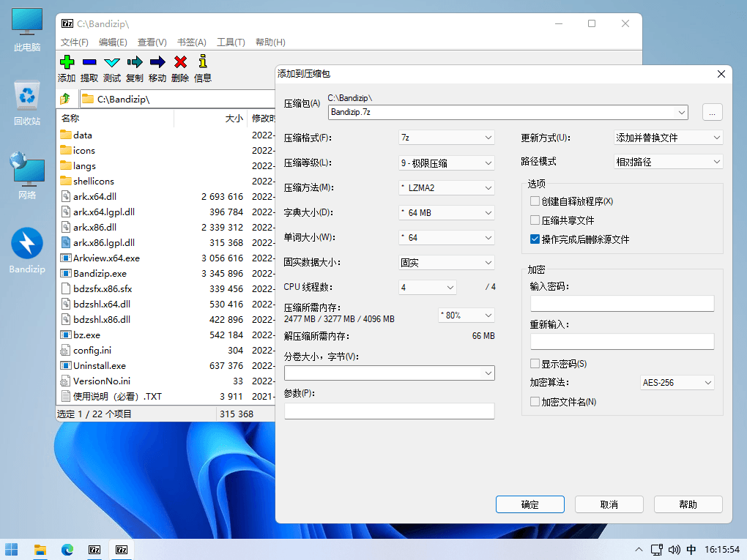Show hidden tray icons chevron

639,550
